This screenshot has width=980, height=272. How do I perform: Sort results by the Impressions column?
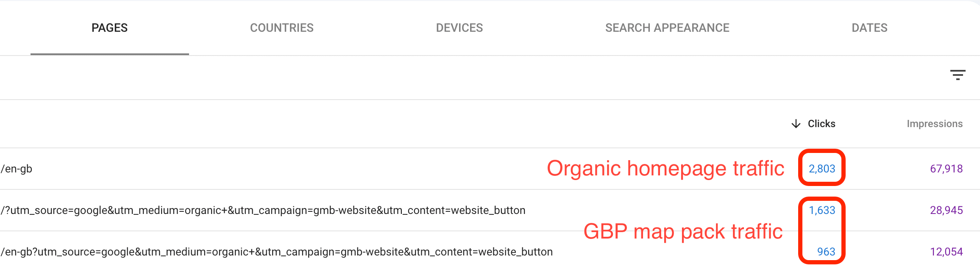tap(934, 123)
